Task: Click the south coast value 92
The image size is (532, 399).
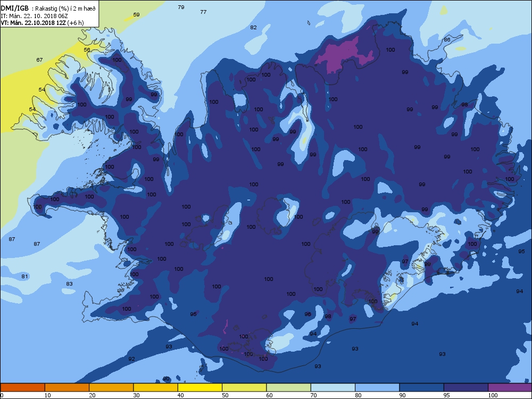Action: click(131, 359)
